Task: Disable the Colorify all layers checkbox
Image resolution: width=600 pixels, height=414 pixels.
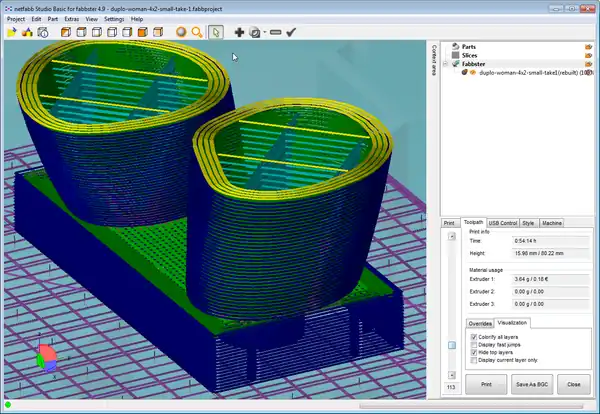Action: click(473, 338)
